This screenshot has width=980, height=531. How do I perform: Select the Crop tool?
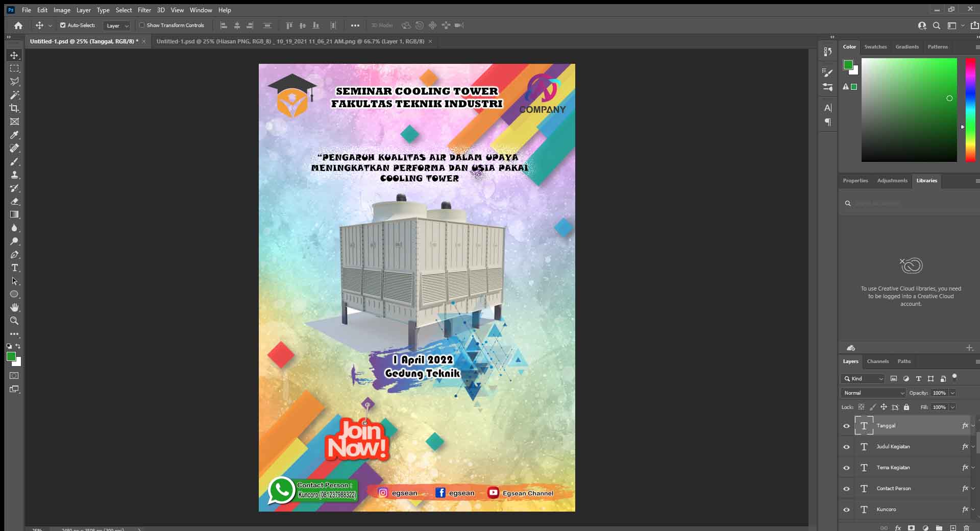(14, 108)
